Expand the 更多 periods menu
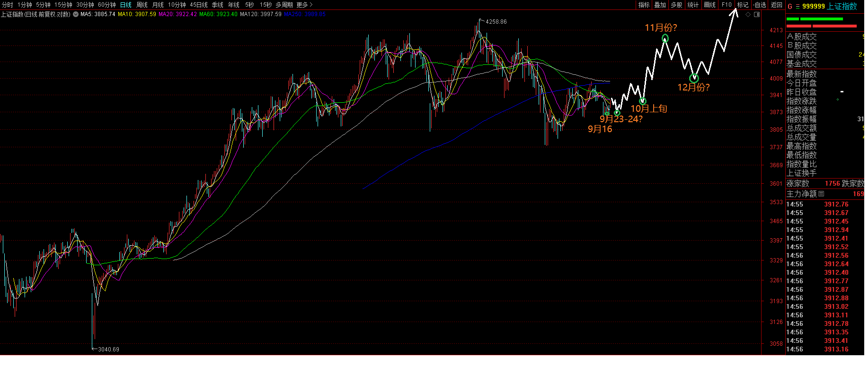 pos(305,5)
